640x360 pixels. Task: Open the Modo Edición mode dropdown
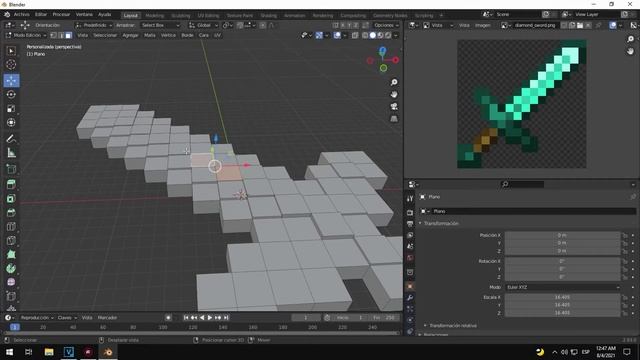pyautogui.click(x=26, y=36)
